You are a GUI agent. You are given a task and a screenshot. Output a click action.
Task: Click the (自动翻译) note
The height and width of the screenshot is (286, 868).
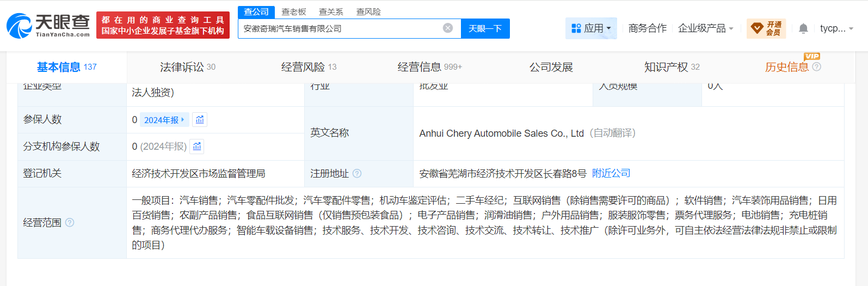click(x=613, y=133)
